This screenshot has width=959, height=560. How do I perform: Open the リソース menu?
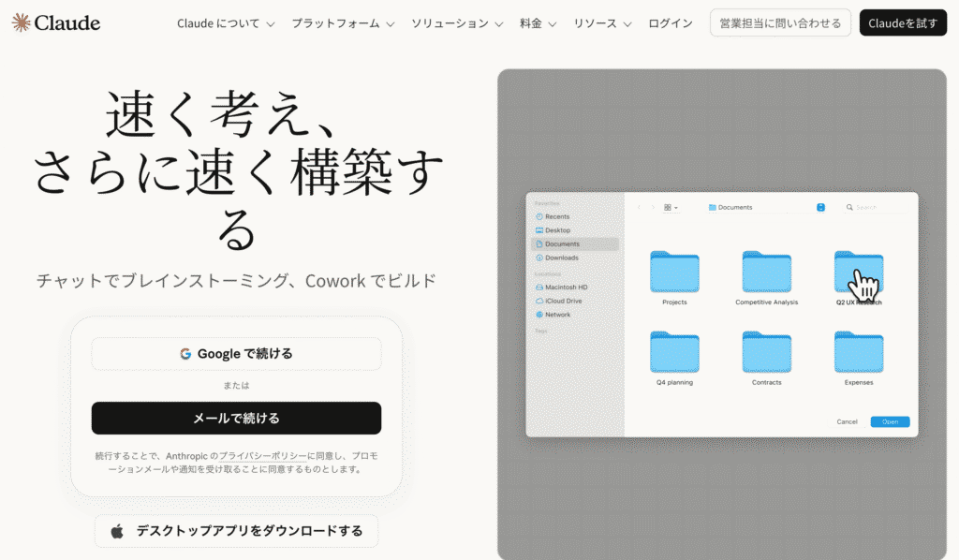pos(602,23)
